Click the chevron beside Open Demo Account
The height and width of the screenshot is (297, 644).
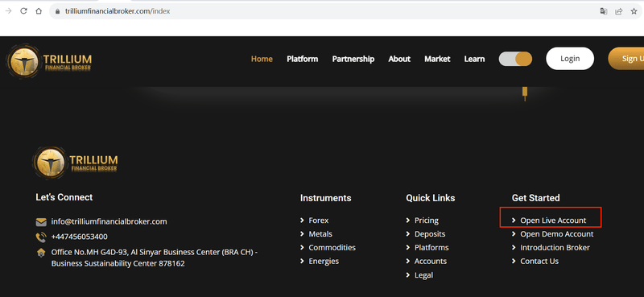tap(514, 234)
